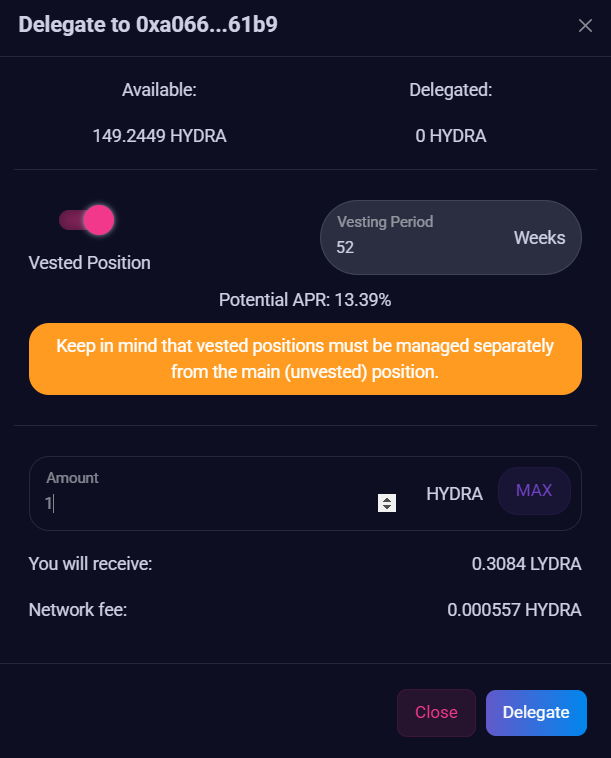Click the orange vested positions warning banner

[305, 358]
